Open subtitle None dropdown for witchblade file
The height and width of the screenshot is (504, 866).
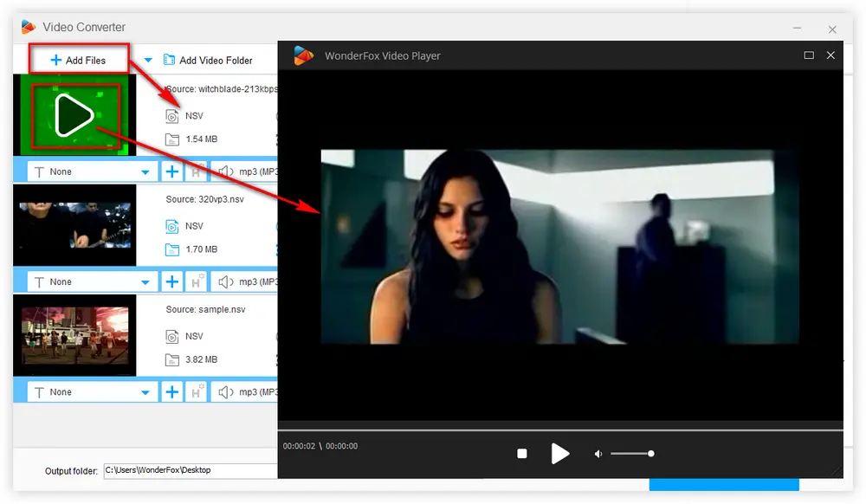pos(92,171)
